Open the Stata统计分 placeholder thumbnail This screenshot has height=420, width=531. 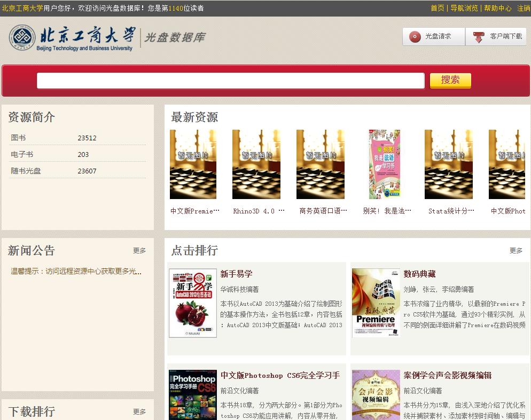tap(449, 164)
